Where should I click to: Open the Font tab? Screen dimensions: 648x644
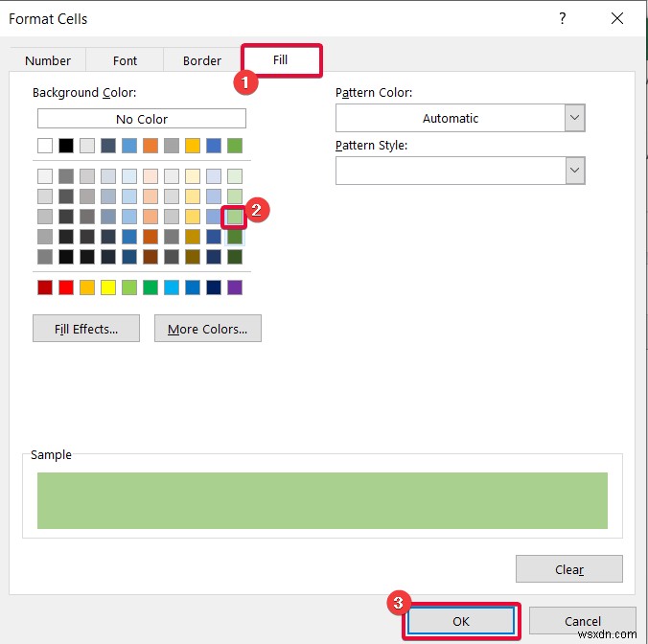coord(126,60)
